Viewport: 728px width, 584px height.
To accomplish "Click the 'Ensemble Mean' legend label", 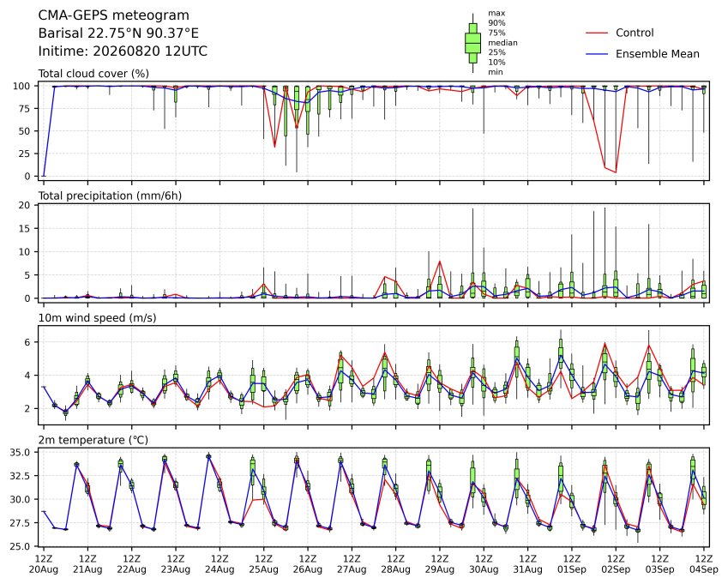I will point(658,54).
